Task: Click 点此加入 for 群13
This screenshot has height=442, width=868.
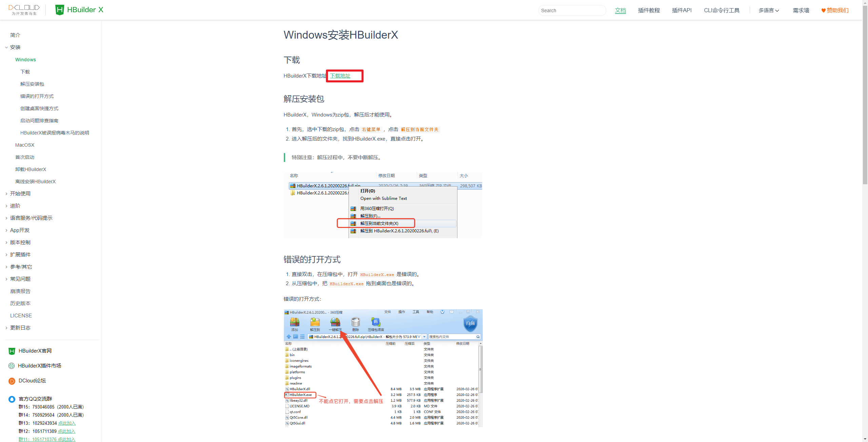Action: click(x=67, y=423)
